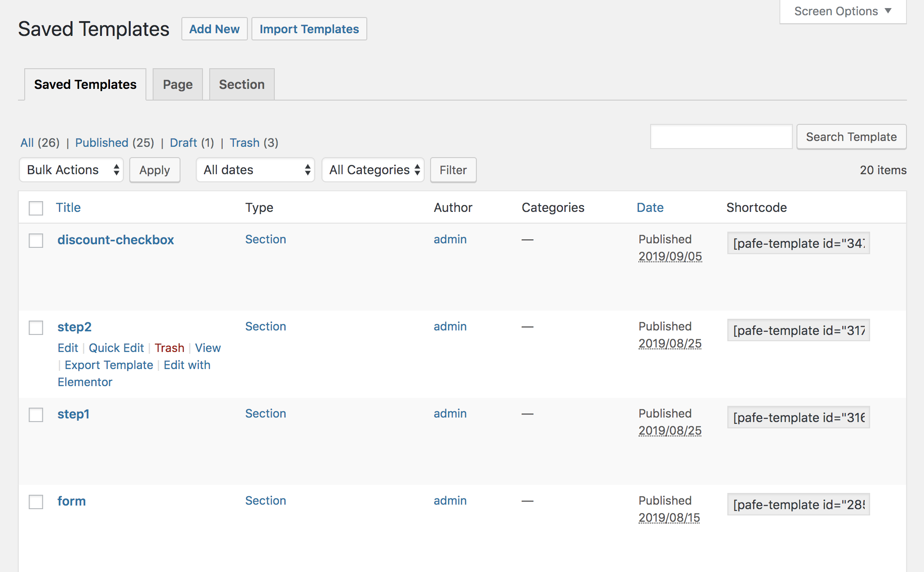Click the Filter button

(x=453, y=170)
